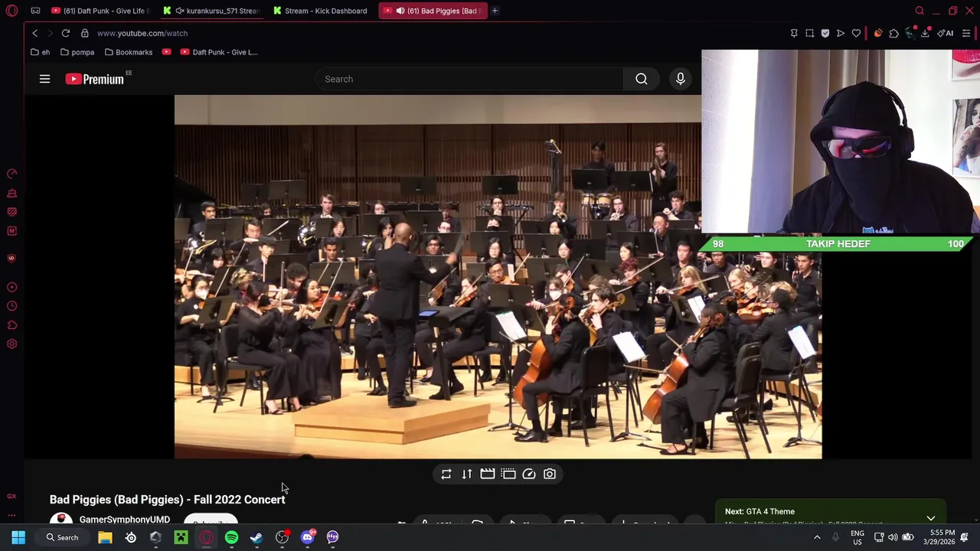Screen dimensions: 980x551
Task: Bookmark this page with the heart icon
Action: [856, 33]
